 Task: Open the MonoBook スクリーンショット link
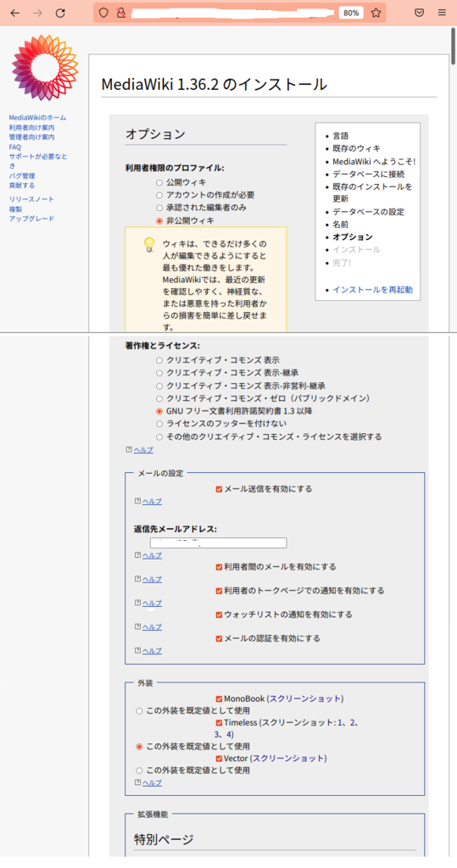pos(305,698)
